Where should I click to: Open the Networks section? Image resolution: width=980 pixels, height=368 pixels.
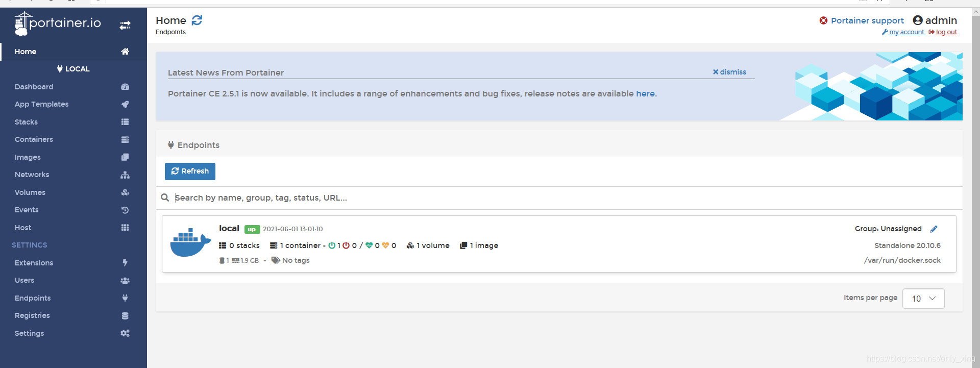pos(32,175)
